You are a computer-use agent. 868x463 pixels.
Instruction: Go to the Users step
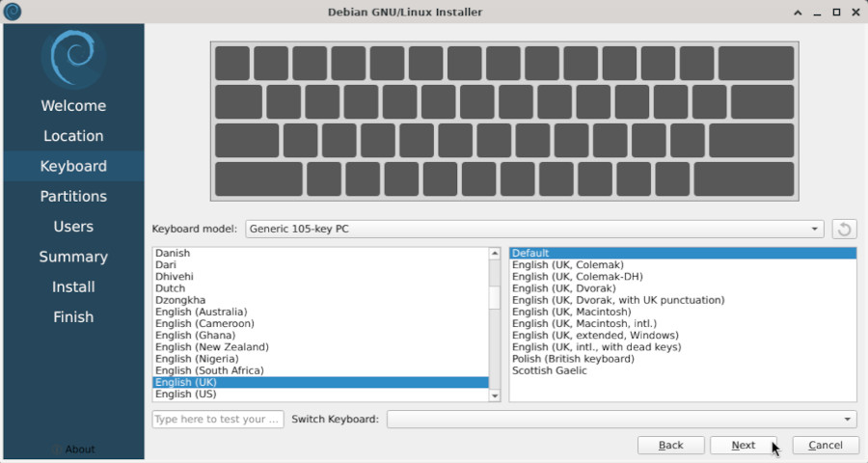(x=73, y=227)
